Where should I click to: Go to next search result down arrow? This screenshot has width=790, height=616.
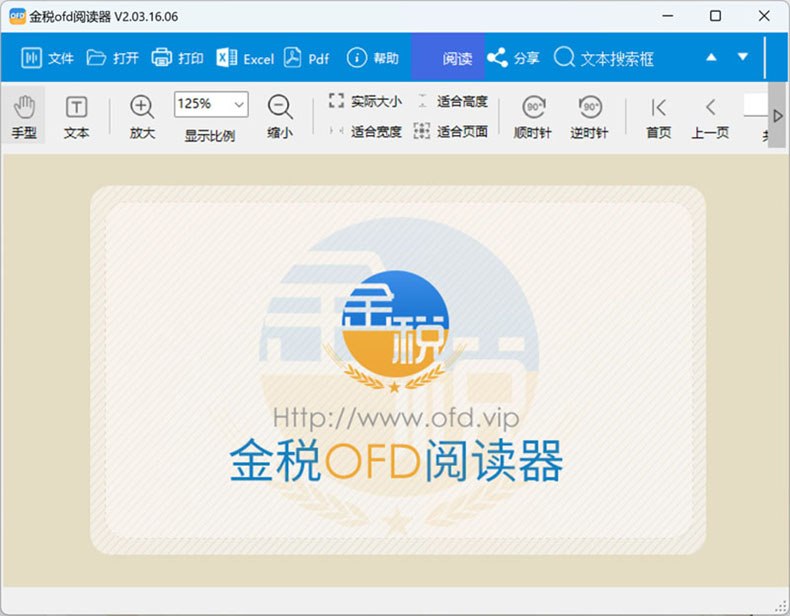tap(742, 57)
